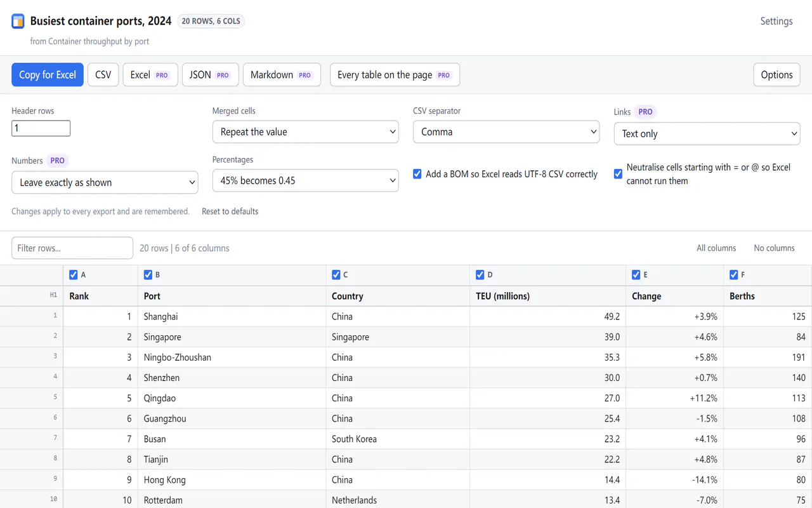
Task: Open the Numbers format dropdown
Action: (x=105, y=182)
